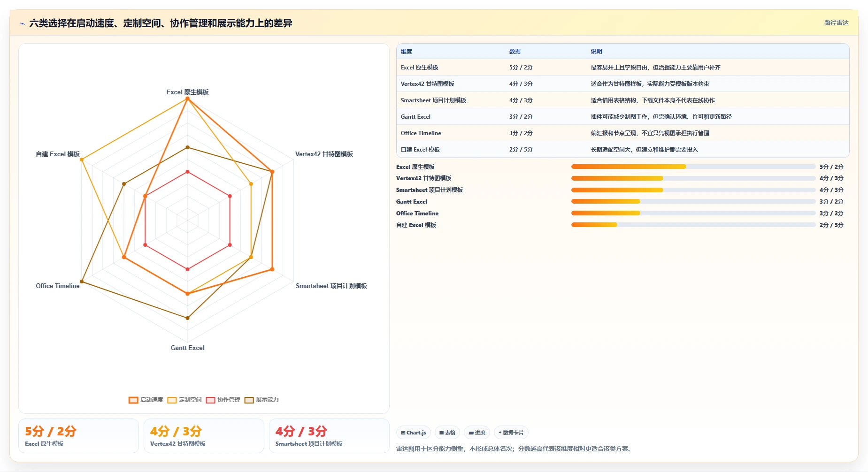Select the 表格 tag chip
Image resolution: width=868 pixels, height=472 pixels.
point(447,433)
